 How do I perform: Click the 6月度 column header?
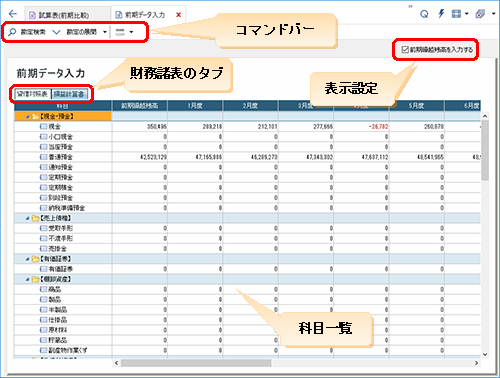[463, 106]
